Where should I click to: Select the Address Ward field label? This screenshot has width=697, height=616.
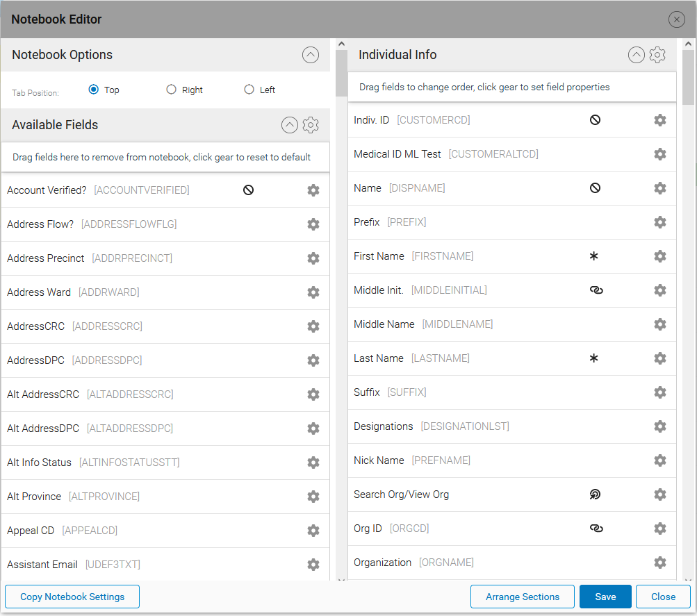(39, 292)
